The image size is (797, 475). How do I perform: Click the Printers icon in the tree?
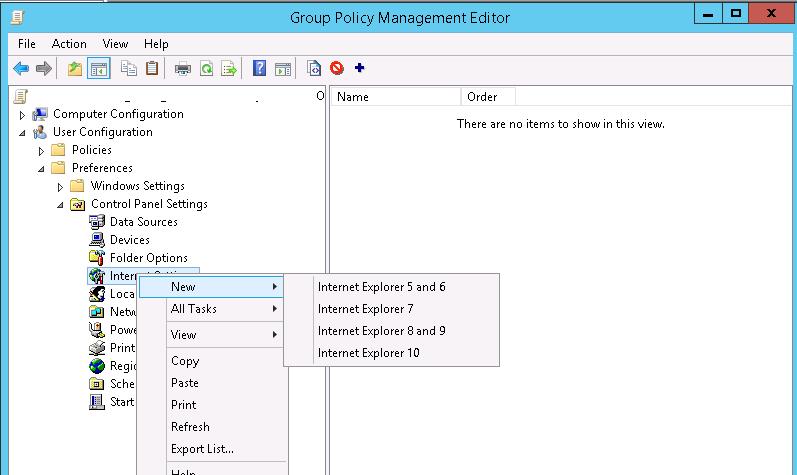97,348
